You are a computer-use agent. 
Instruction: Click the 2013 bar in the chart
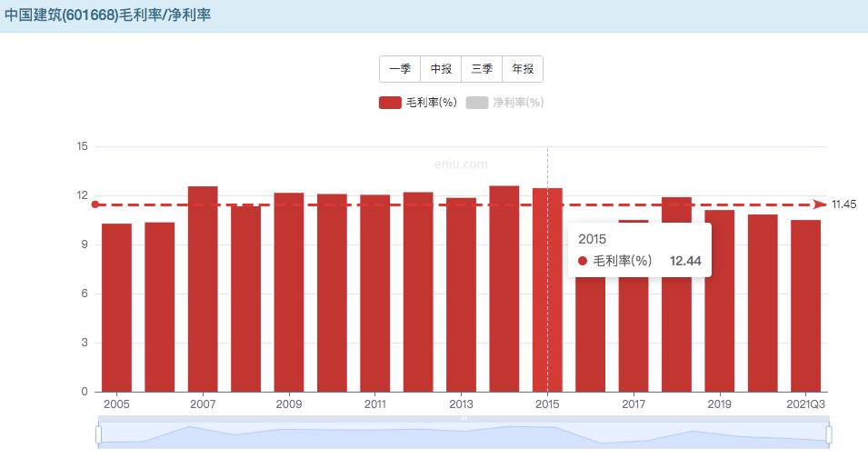pos(461,294)
